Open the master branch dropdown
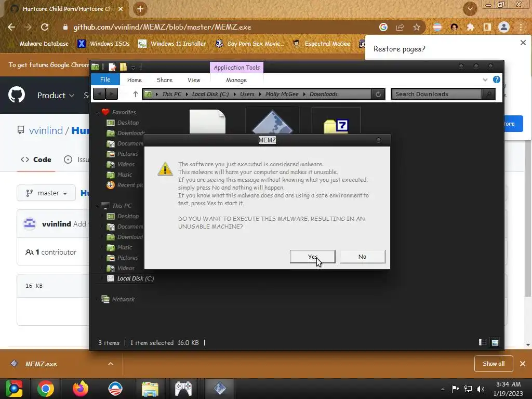Image resolution: width=532 pixels, height=399 pixels. (46, 193)
